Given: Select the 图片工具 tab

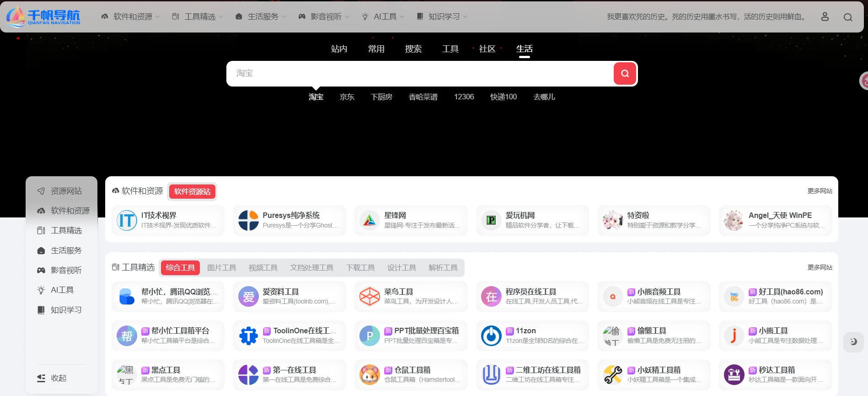Looking at the screenshot, I should (221, 268).
